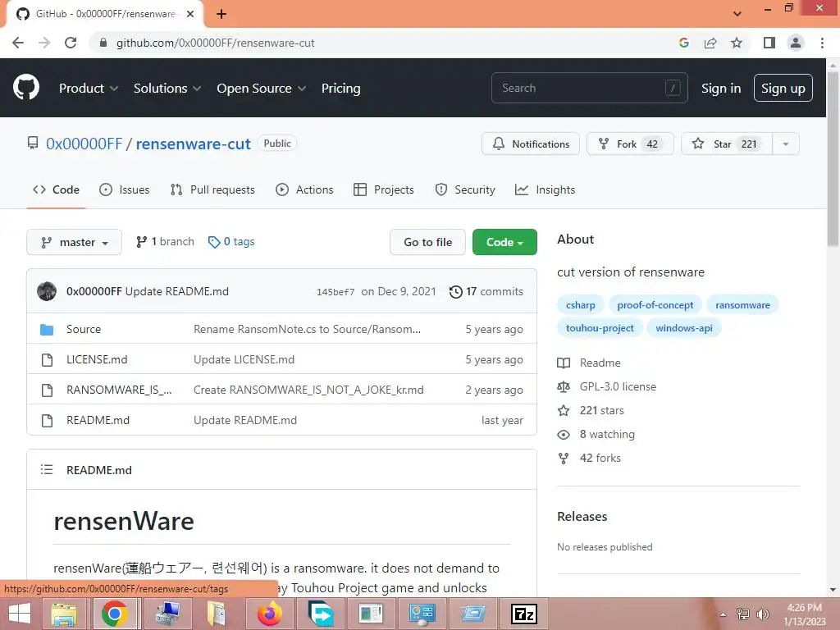
Task: Click Go to file button
Action: point(427,242)
